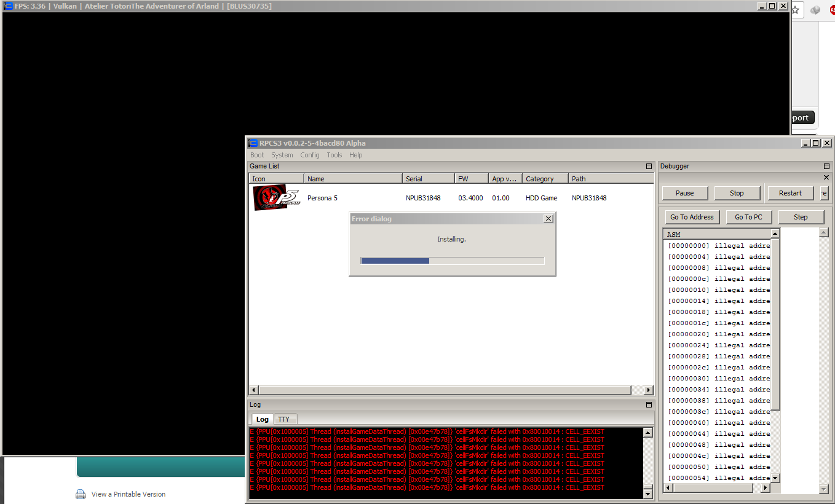The width and height of the screenshot is (835, 504).
Task: Click the RPCS3 window title bar app icon
Action: (x=253, y=143)
